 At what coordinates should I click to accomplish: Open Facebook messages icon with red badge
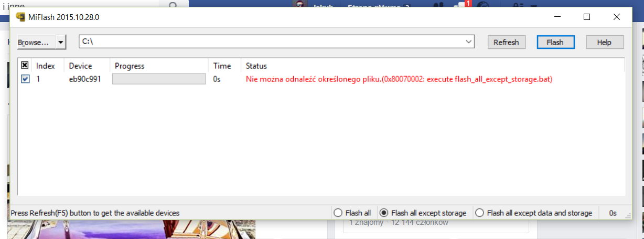coord(460,5)
